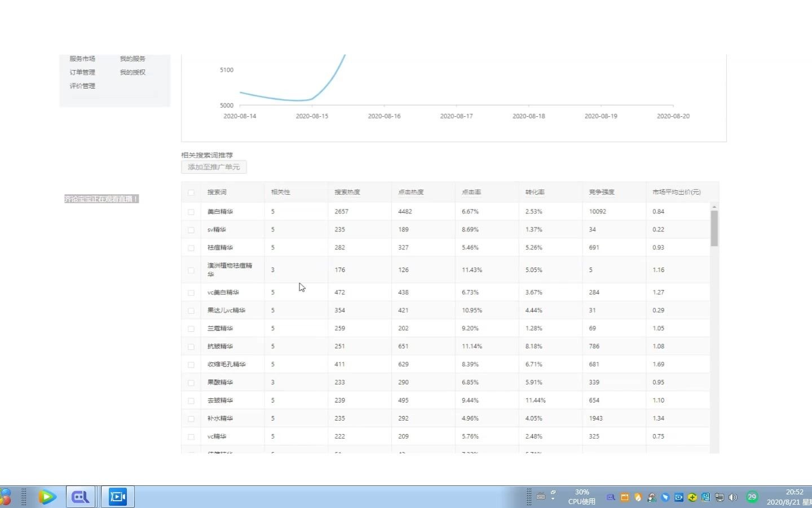This screenshot has width=812, height=508.
Task: Click the 点击热度 column header
Action: 411,192
